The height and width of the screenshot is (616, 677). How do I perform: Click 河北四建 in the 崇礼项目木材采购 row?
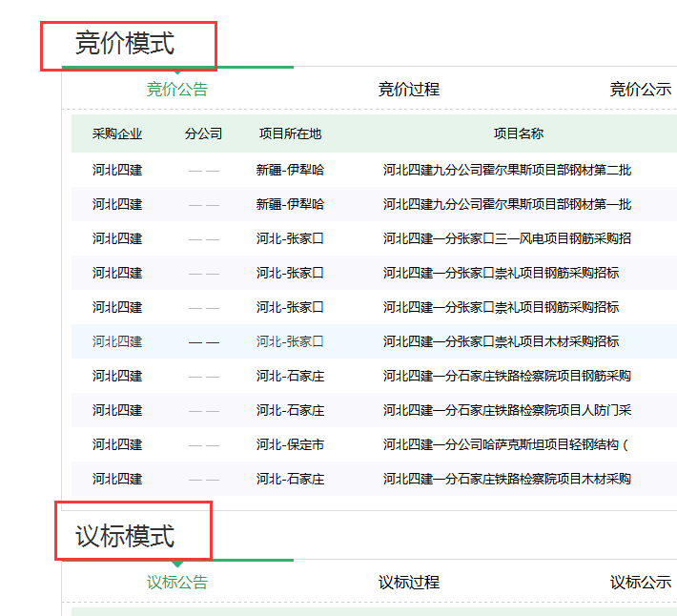(117, 342)
